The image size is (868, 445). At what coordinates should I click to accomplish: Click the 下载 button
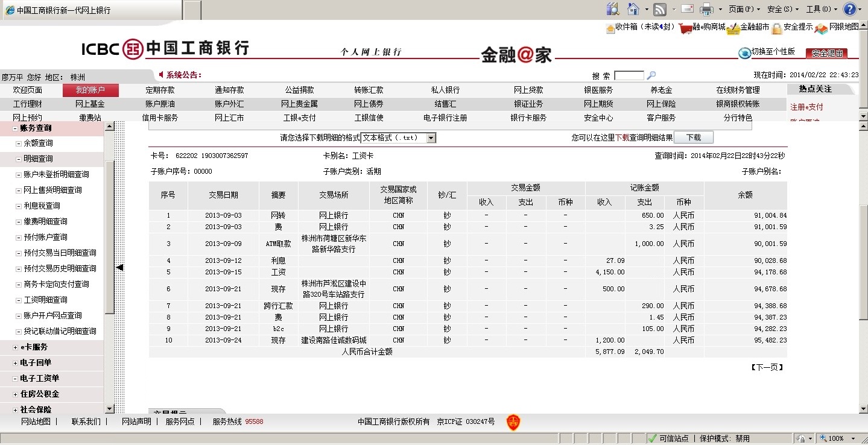pyautogui.click(x=693, y=137)
